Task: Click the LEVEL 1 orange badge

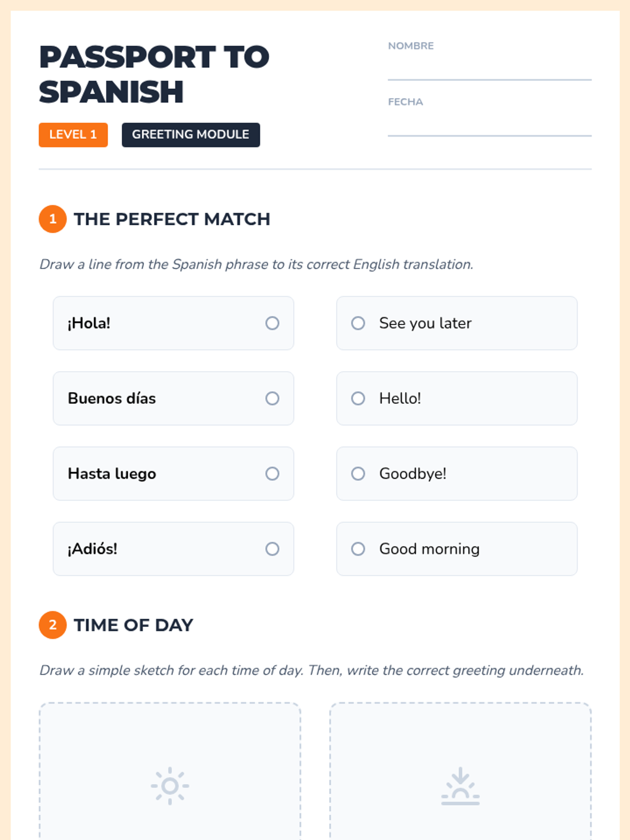Action: point(73,135)
